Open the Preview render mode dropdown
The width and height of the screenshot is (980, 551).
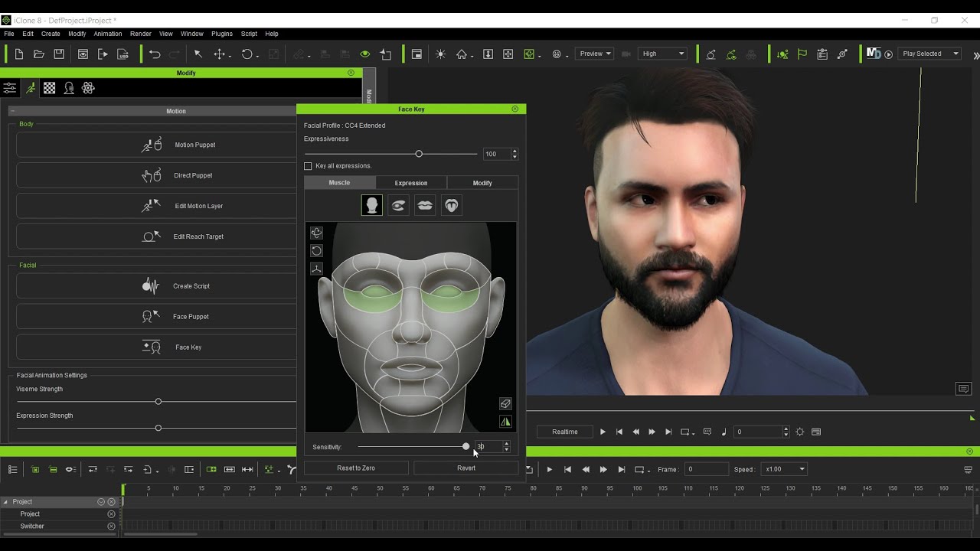pyautogui.click(x=594, y=54)
